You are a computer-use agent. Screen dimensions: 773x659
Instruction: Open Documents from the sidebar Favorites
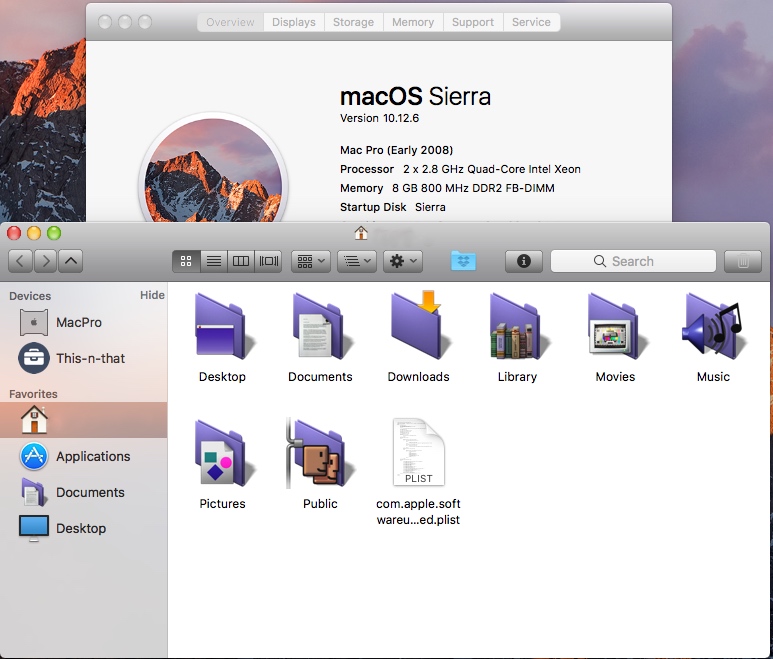pyautogui.click(x=83, y=492)
